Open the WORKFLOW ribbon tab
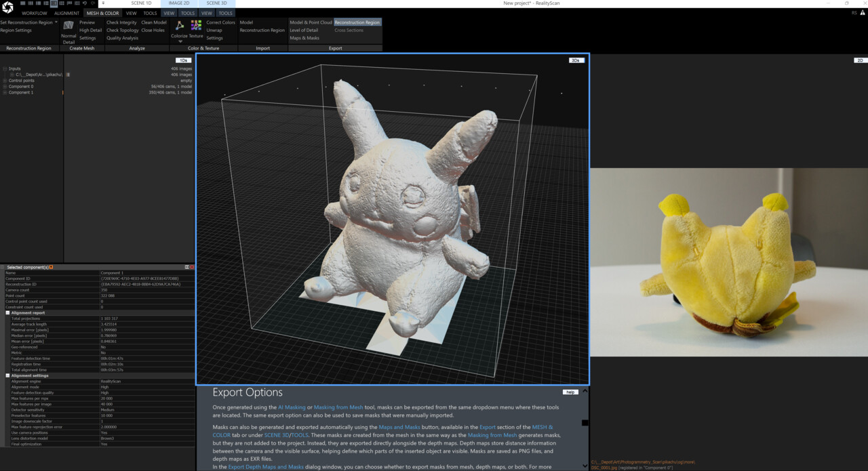 (35, 13)
